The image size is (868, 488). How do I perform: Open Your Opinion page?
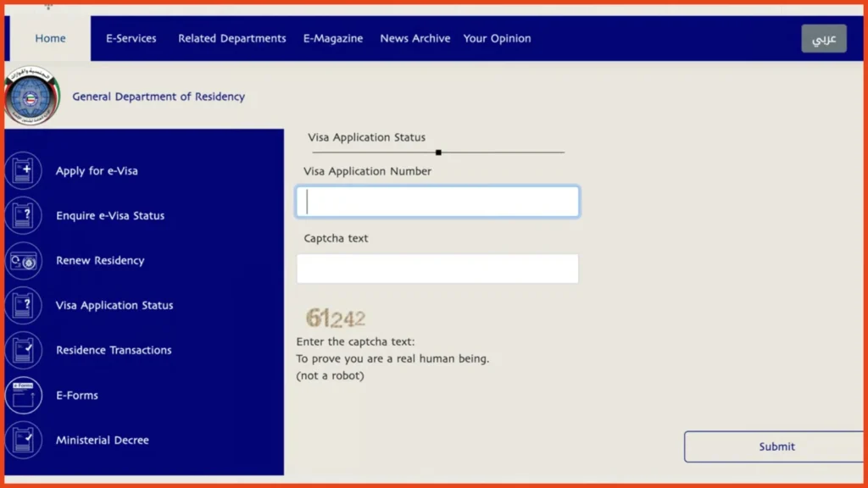click(497, 38)
